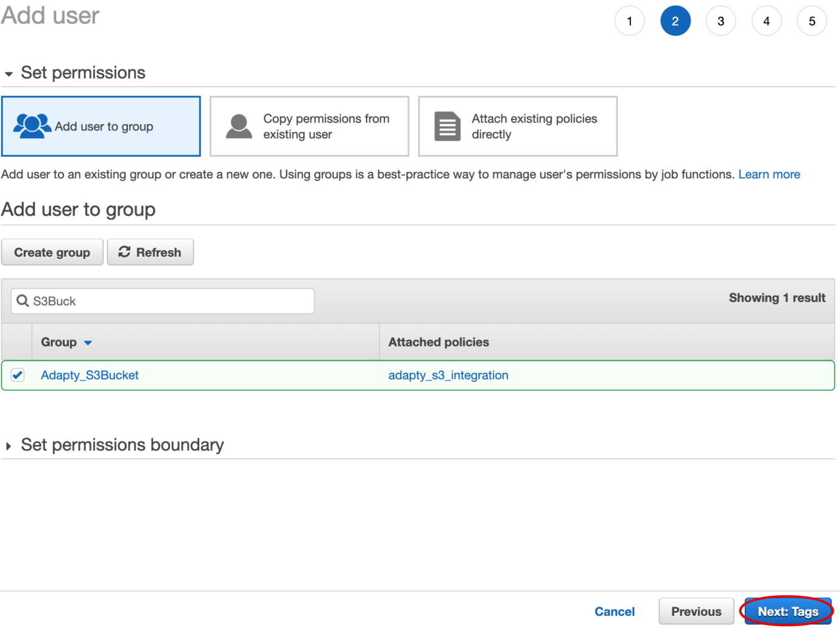Viewport: 840px width, 628px height.
Task: Open the Learn more link
Action: (x=769, y=174)
